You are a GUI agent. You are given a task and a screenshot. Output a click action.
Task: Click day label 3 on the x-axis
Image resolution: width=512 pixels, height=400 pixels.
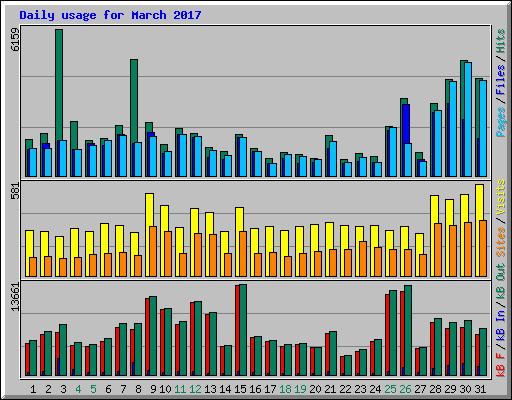63,389
